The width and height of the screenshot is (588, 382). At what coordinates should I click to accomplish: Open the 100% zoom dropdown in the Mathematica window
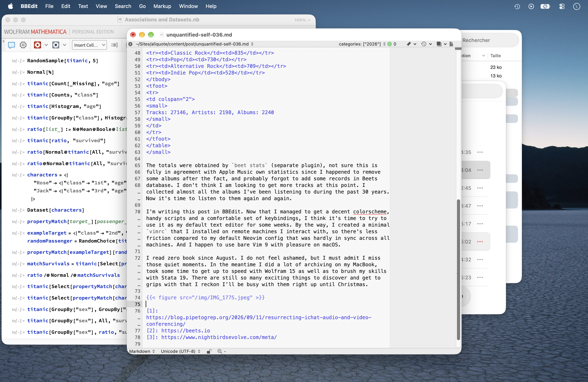pyautogui.click(x=302, y=20)
